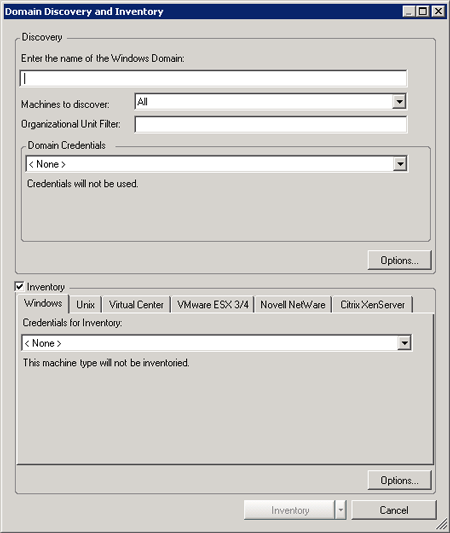The width and height of the screenshot is (450, 533).
Task: Click the Cancel button
Action: point(394,510)
